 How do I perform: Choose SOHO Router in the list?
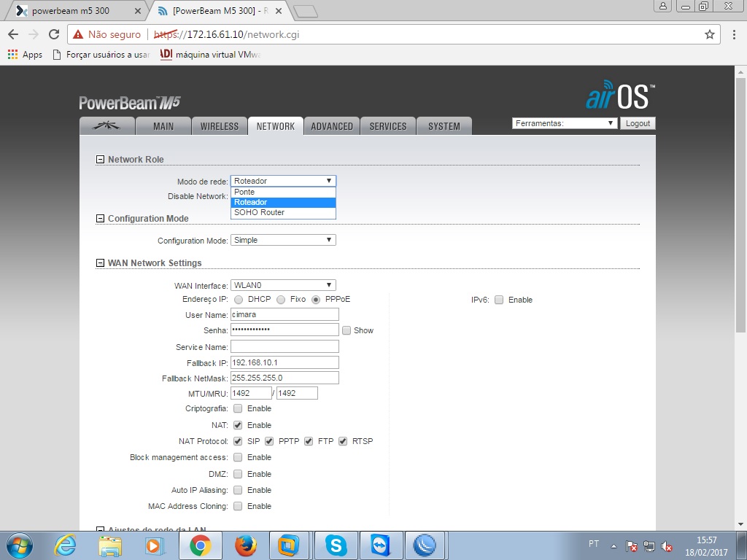pos(283,212)
